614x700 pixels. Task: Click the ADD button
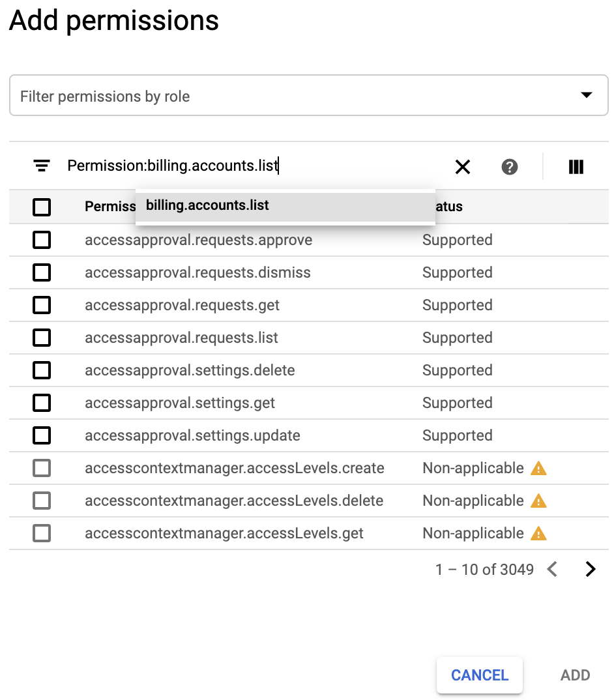point(575,675)
